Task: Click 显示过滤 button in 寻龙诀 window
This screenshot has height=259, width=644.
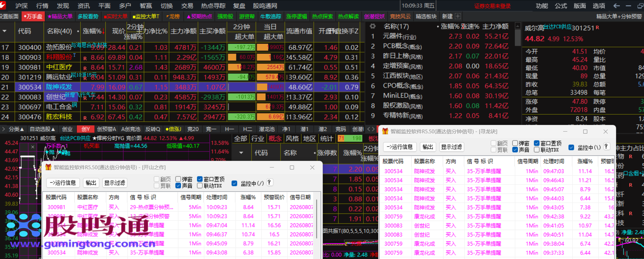Action: point(452,147)
